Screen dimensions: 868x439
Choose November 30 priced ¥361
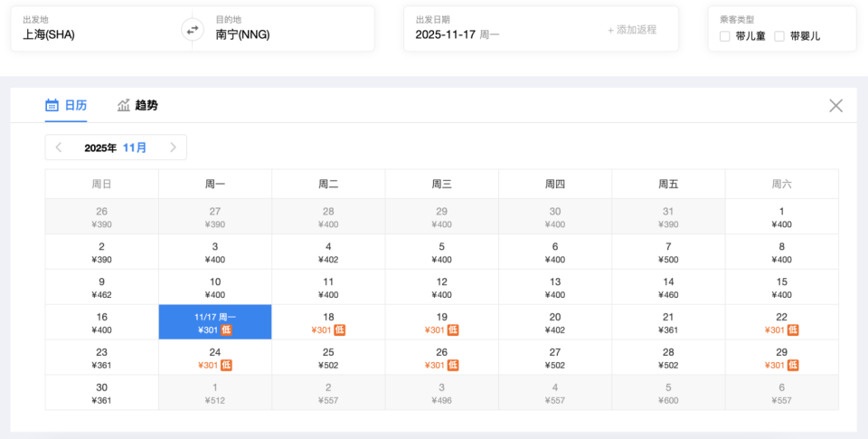point(101,394)
